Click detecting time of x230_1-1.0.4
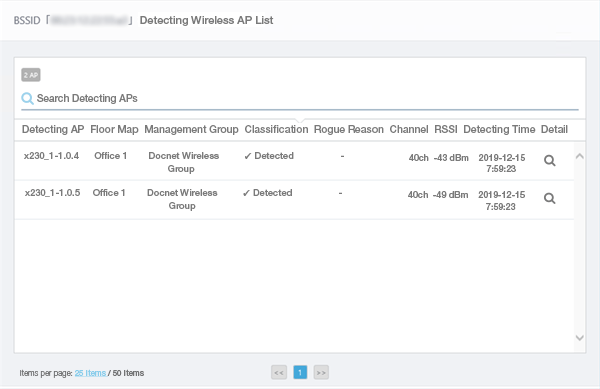Image resolution: width=600 pixels, height=389 pixels. [x=502, y=163]
